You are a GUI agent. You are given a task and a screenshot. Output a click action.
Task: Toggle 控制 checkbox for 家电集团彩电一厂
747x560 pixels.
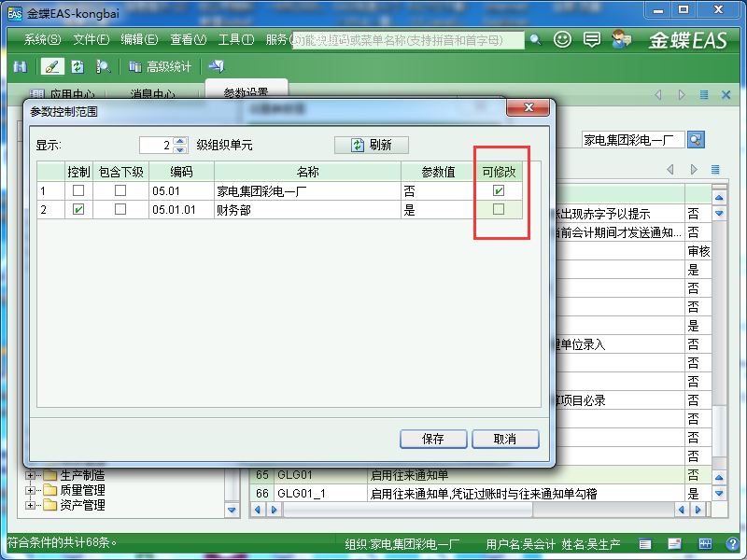[x=78, y=190]
